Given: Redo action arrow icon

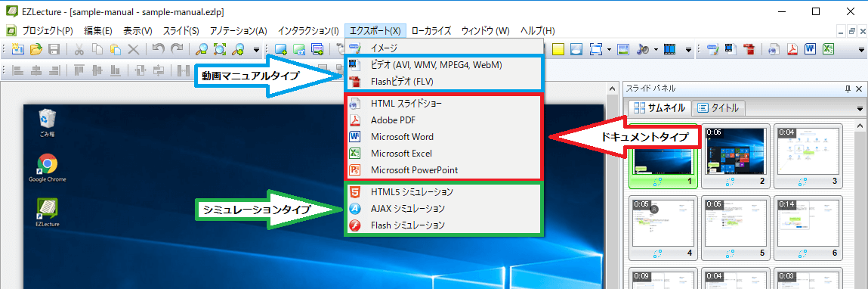Looking at the screenshot, I should [177, 49].
